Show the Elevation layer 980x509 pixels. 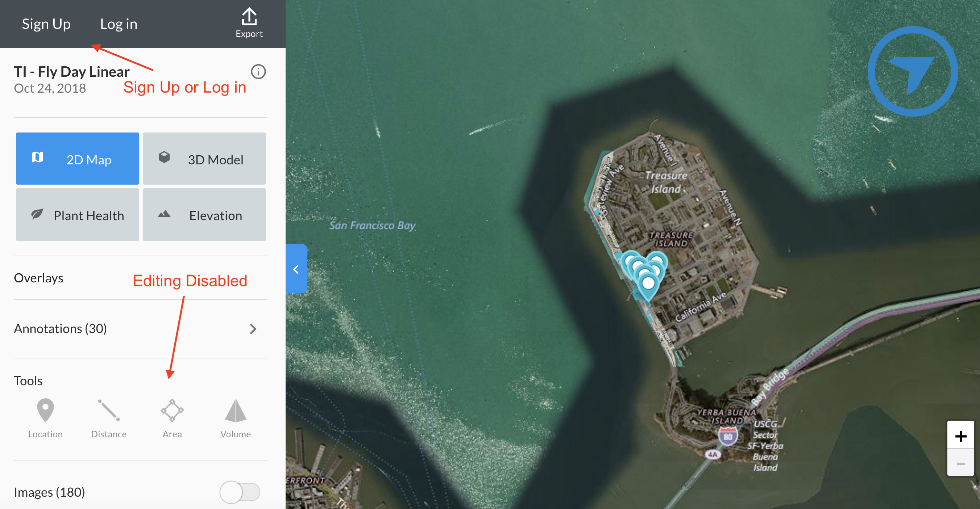(x=204, y=215)
